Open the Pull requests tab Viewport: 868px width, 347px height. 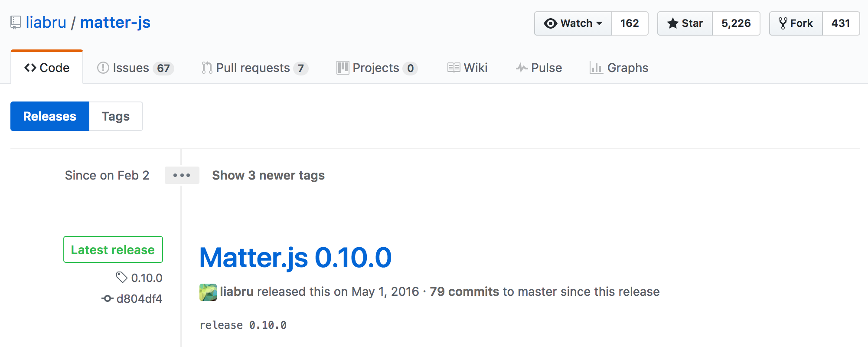point(255,68)
